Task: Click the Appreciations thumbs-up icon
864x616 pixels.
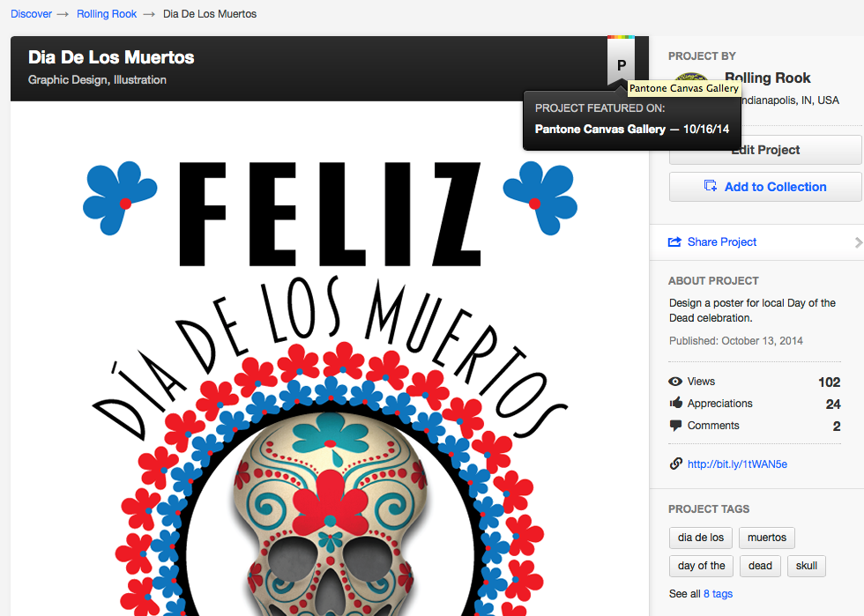Action: 675,403
